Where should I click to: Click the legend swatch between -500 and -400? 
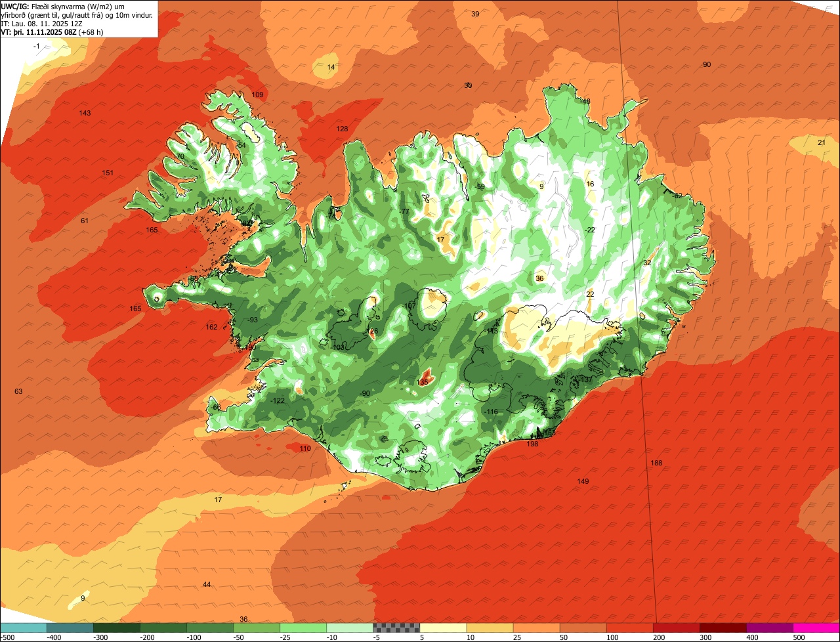point(24,628)
